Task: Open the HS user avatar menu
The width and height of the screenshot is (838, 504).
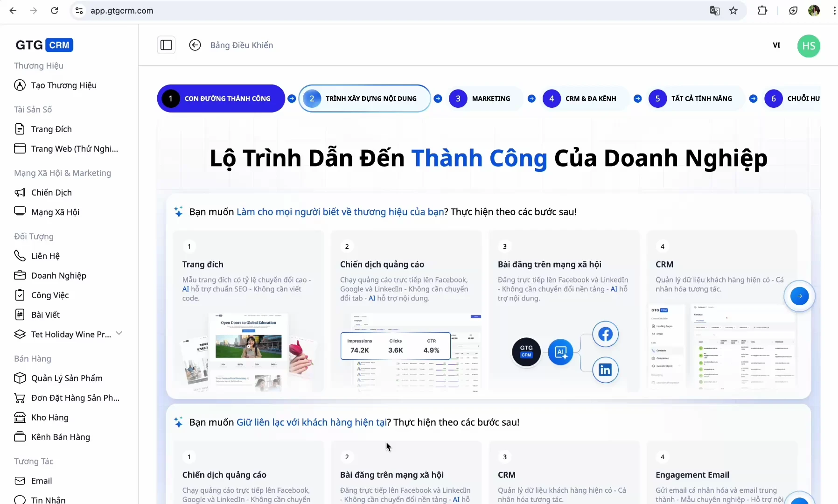Action: (x=809, y=46)
